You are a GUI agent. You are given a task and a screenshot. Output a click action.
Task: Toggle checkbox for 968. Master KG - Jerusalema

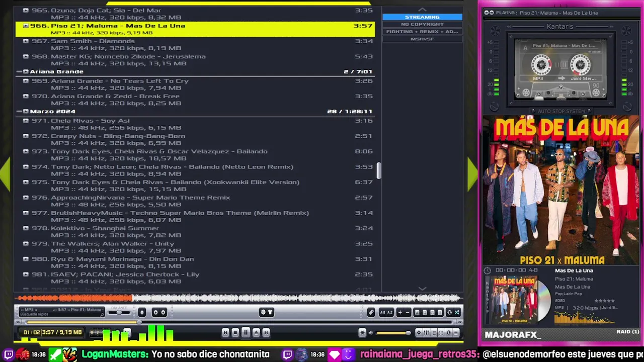coord(26,57)
